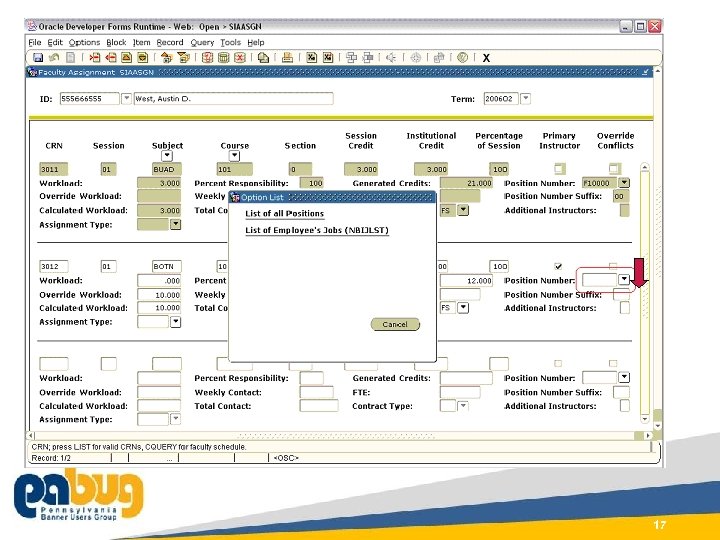Click the Next Block toolbar icon
Screen dimensions: 720x540
183,57
